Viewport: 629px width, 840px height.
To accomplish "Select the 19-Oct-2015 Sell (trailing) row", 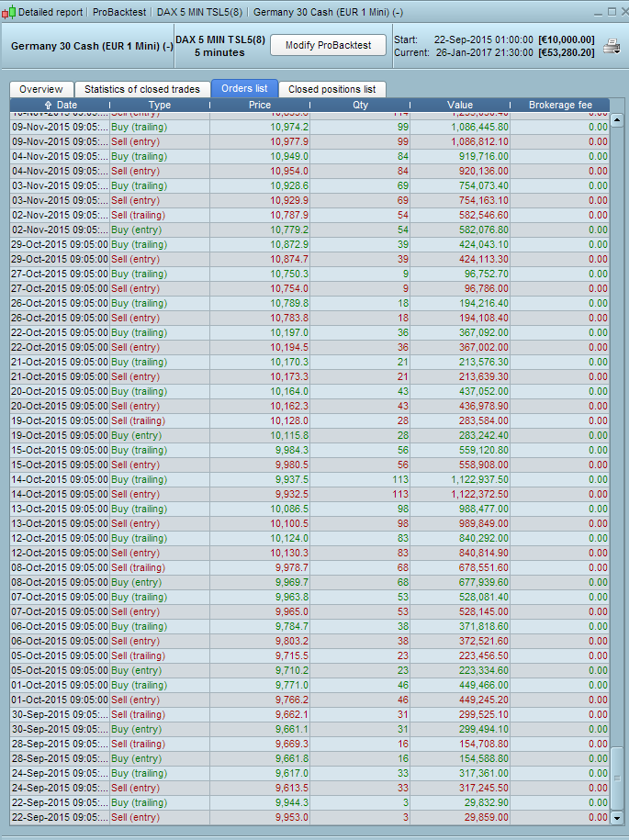I will 309,420.
